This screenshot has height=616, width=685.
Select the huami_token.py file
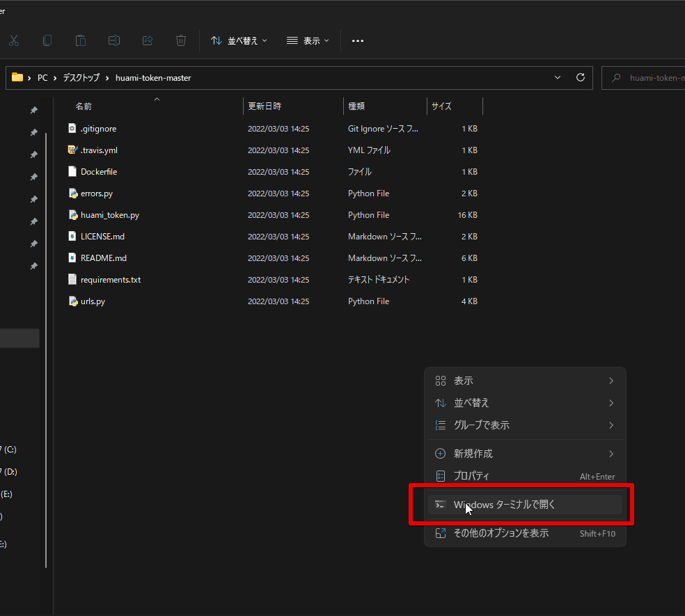click(109, 215)
